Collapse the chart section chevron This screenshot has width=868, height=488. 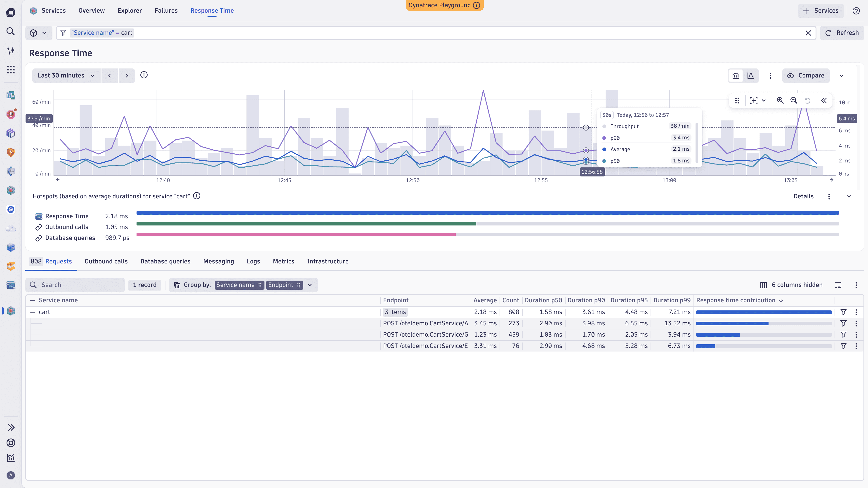841,75
